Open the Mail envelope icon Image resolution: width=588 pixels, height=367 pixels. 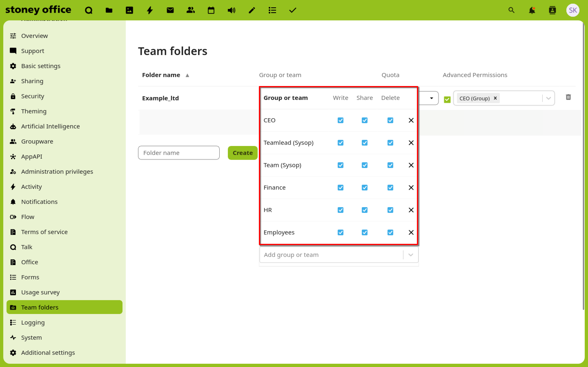170,10
